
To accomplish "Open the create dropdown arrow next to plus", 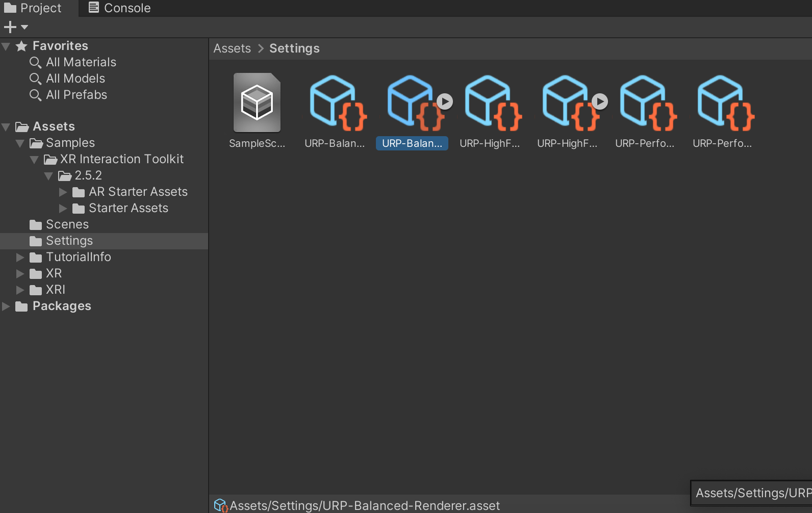I will click(x=24, y=27).
